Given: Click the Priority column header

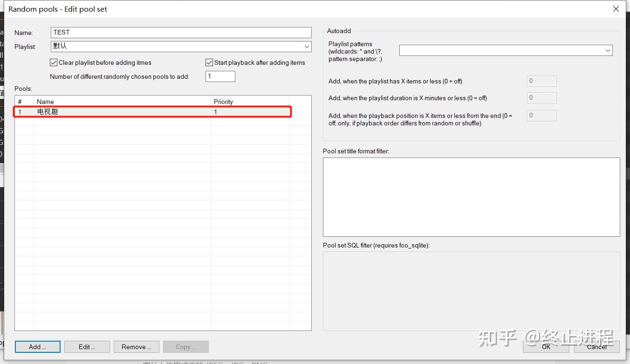Looking at the screenshot, I should (x=250, y=102).
